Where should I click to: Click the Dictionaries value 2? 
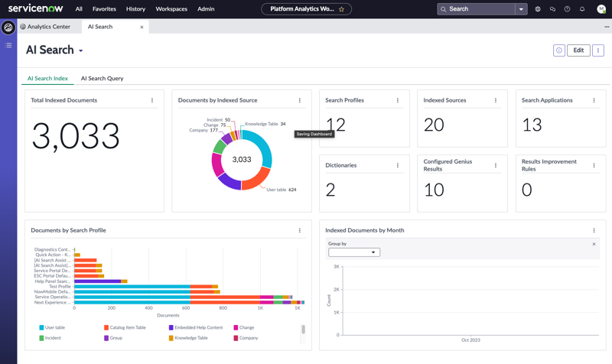330,190
